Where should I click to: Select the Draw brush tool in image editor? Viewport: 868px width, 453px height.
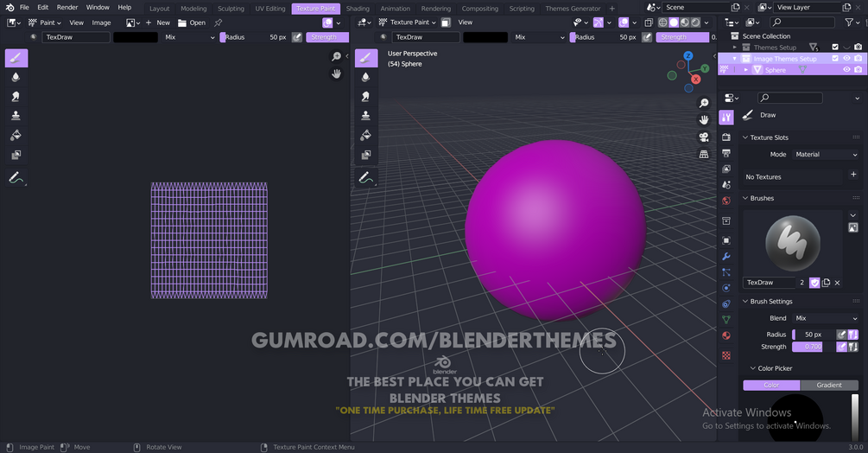coord(16,58)
